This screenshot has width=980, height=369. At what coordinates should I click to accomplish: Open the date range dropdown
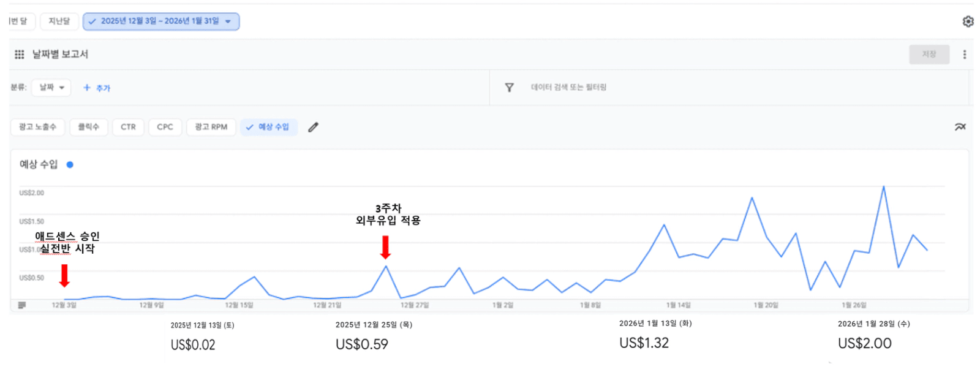point(160,21)
